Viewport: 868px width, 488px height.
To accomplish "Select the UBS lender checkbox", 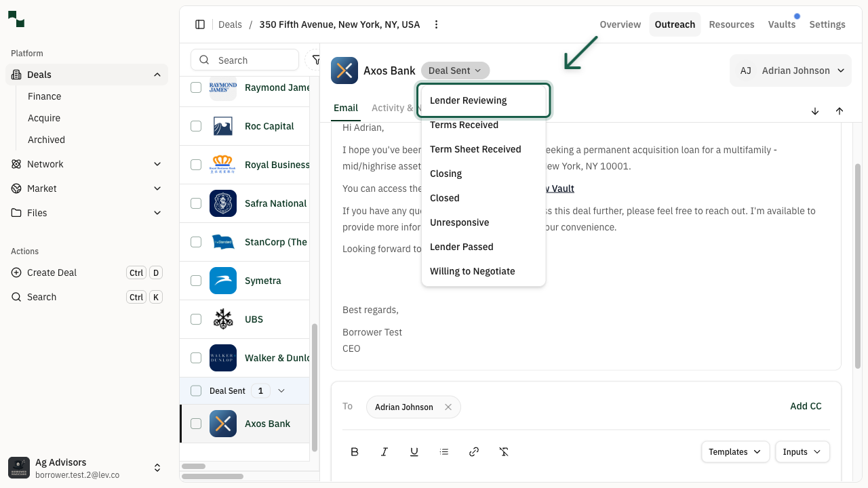I will click(x=196, y=319).
